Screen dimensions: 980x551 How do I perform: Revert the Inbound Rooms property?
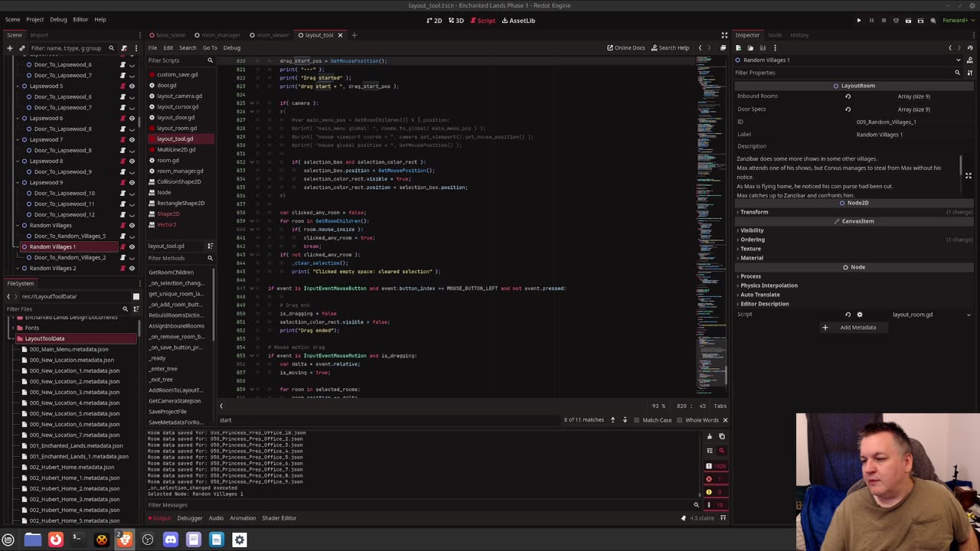(848, 96)
